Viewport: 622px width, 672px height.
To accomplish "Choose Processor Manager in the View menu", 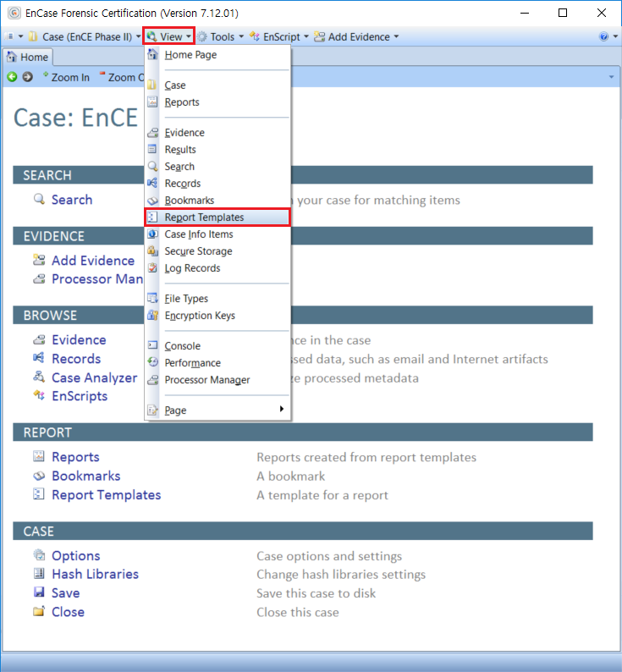I will point(217,380).
